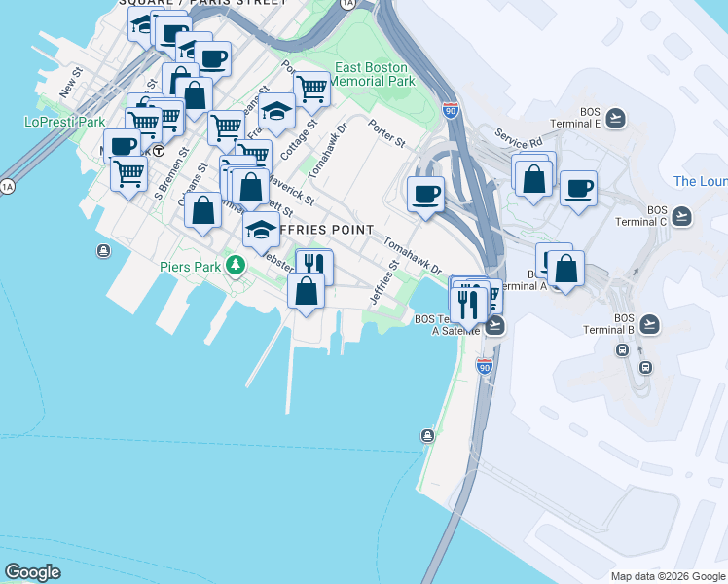Viewport: 728px width, 584px height.
Task: Click the BOS Terminal C label
Action: (x=641, y=216)
